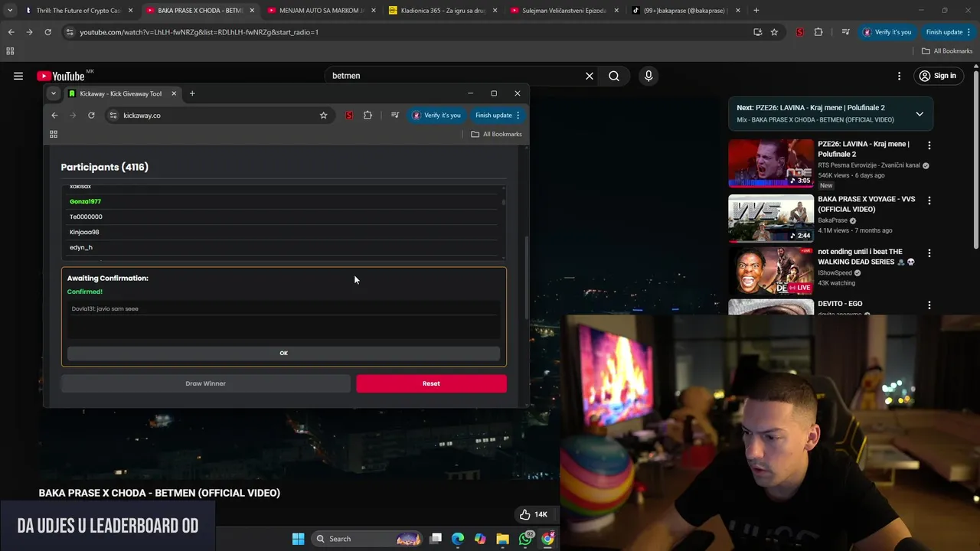
Task: View site information icon for kickaway.co
Action: [113, 116]
